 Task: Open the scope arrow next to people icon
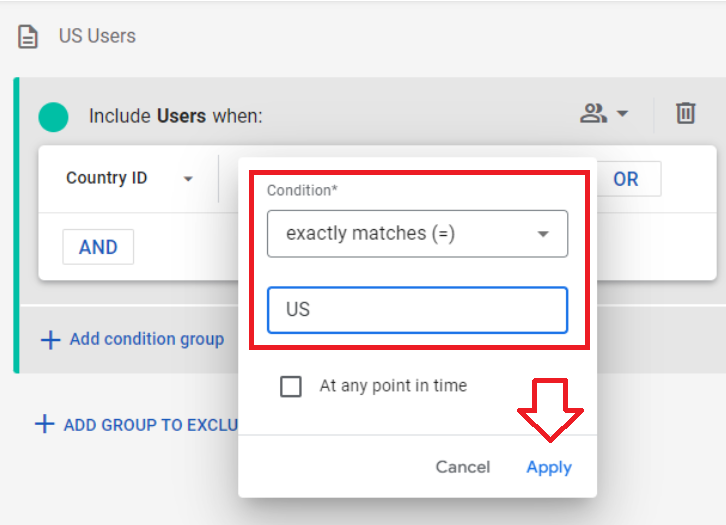tap(622, 113)
